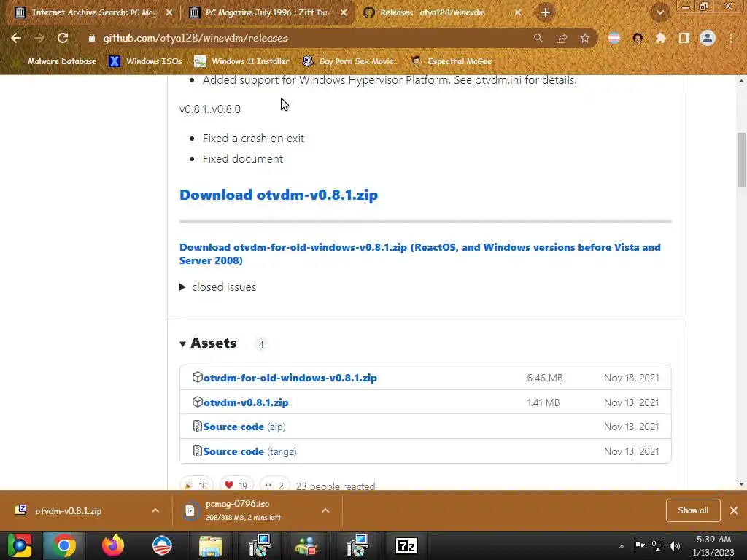This screenshot has height=560, width=747.
Task: Open the Windows ISOs bookmark
Action: point(145,61)
